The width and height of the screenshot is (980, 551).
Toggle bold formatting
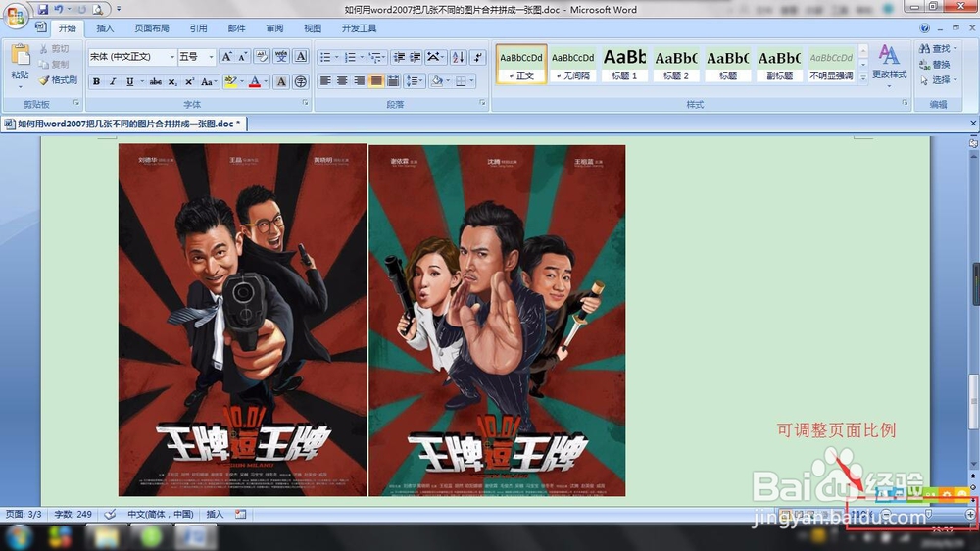96,82
